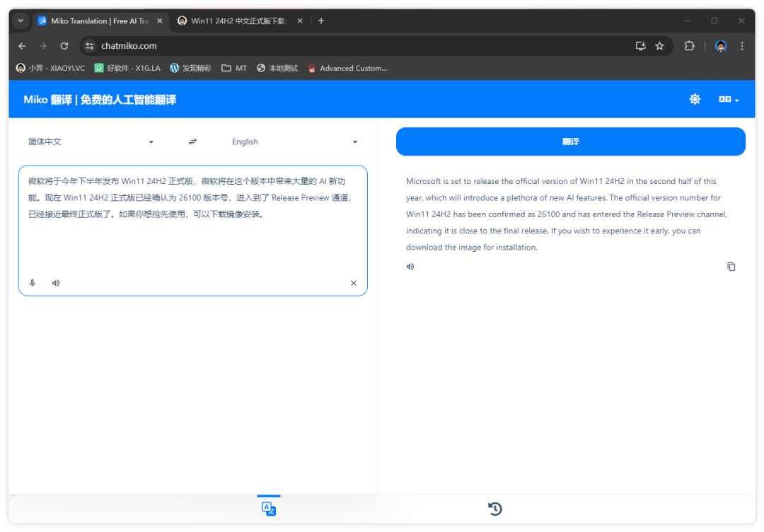764x532 pixels.
Task: Play source text audio speaker icon
Action: tap(56, 283)
